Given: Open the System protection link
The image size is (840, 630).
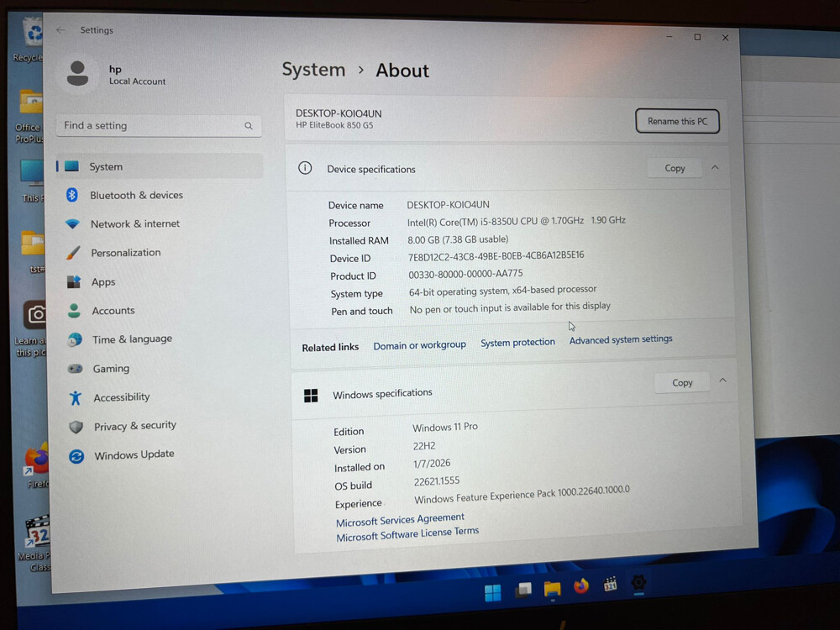Looking at the screenshot, I should [x=517, y=343].
